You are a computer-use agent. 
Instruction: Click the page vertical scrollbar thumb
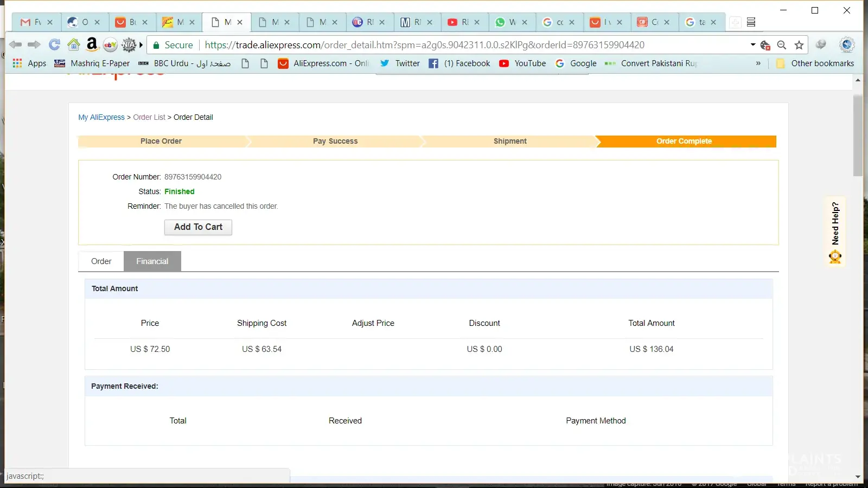(858, 136)
